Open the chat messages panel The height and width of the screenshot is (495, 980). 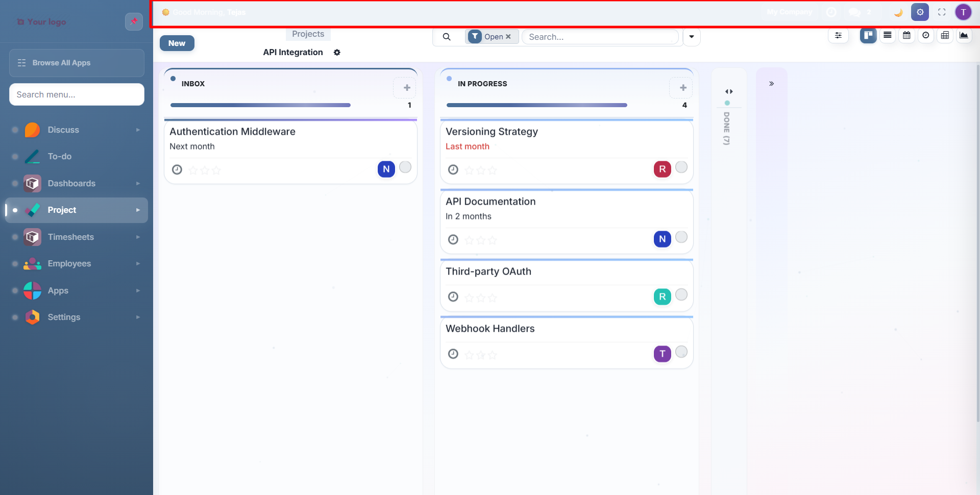pos(854,12)
